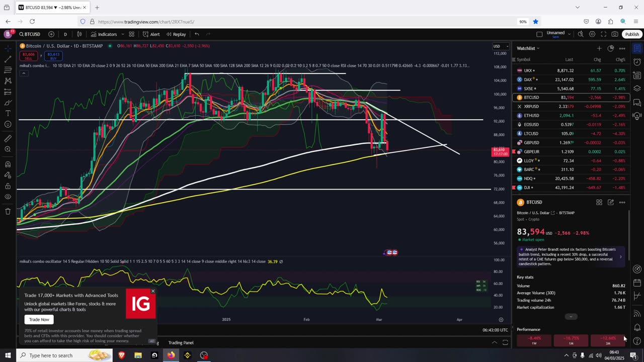Image resolution: width=644 pixels, height=362 pixels.
Task: Expand Key stats with chevron button
Action: [571, 317]
